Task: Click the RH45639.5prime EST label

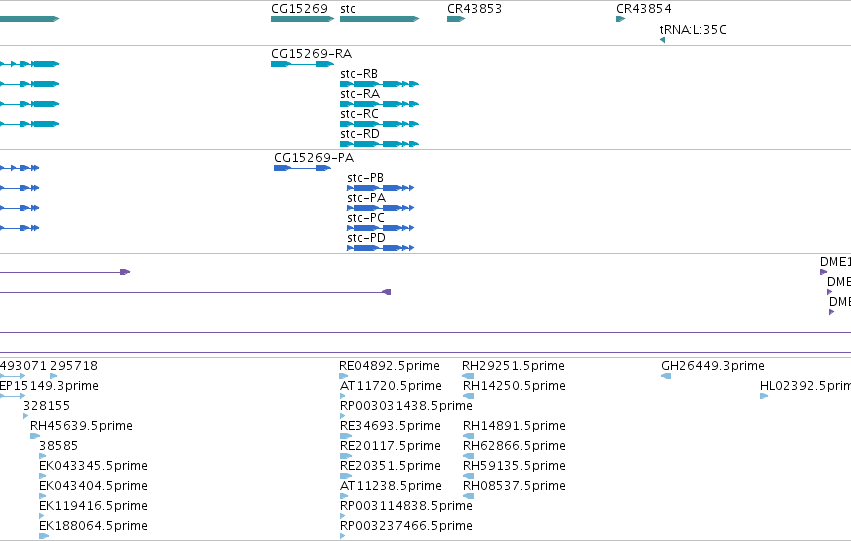Action: pos(81,426)
